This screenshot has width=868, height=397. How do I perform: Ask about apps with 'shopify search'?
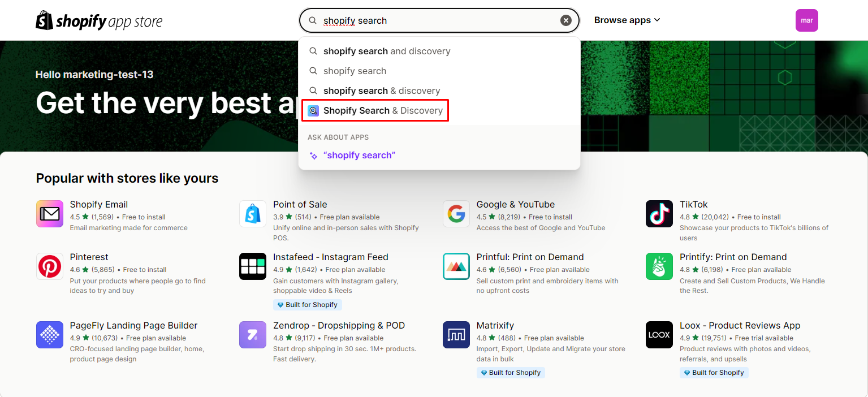pyautogui.click(x=359, y=154)
